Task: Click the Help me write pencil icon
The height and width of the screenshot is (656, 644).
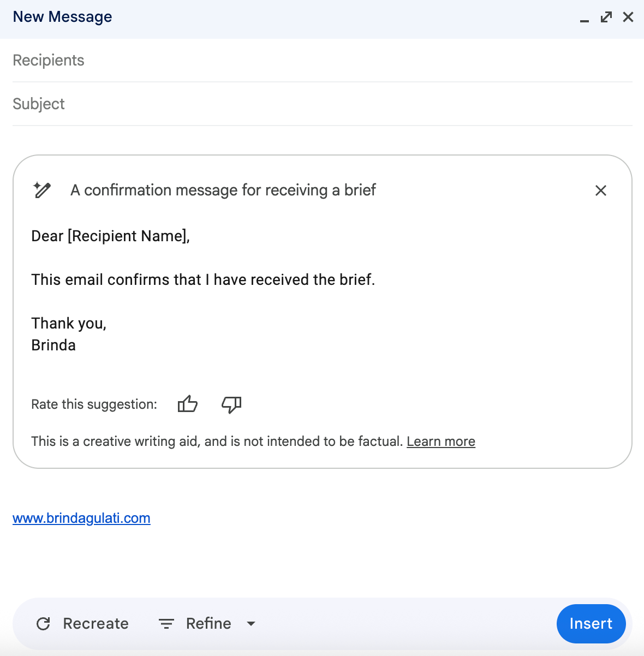Action: pos(42,190)
